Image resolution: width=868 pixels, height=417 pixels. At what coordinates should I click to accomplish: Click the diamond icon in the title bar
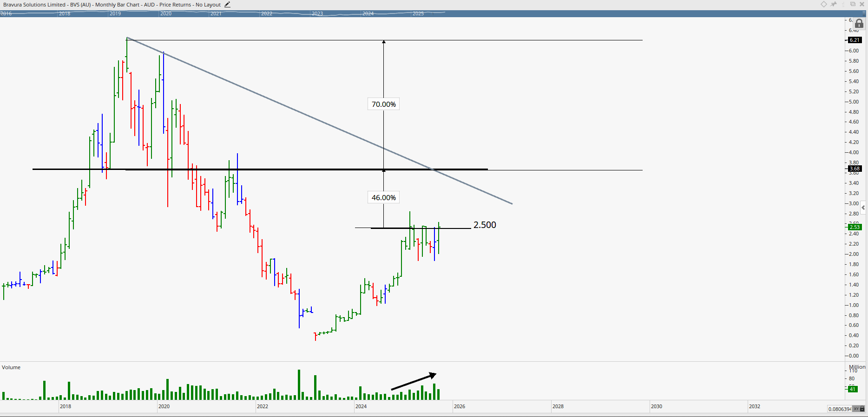tap(824, 4)
